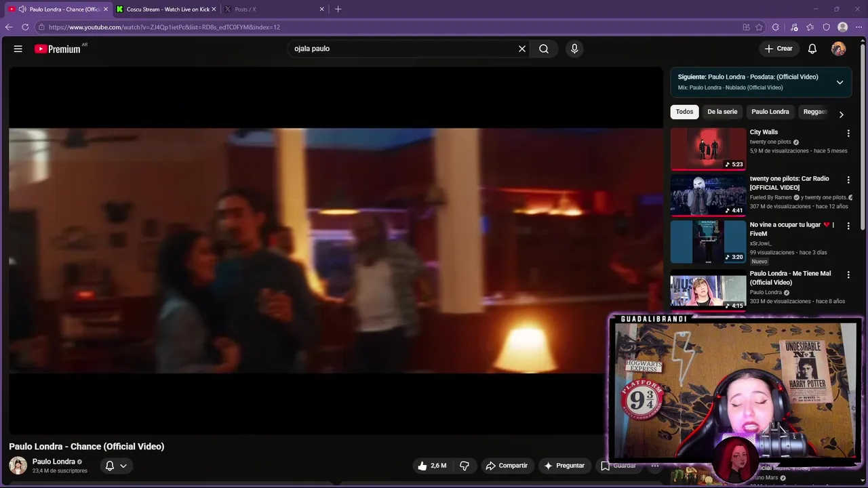Click 'twenty one pilots: Car Radio' title

tap(789, 183)
